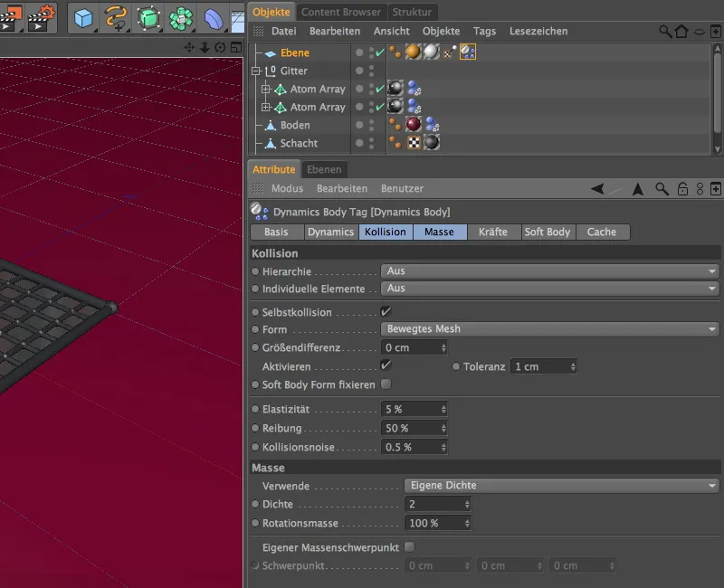Enable Eigener Massenschwerpunkt checkbox

[x=409, y=547]
